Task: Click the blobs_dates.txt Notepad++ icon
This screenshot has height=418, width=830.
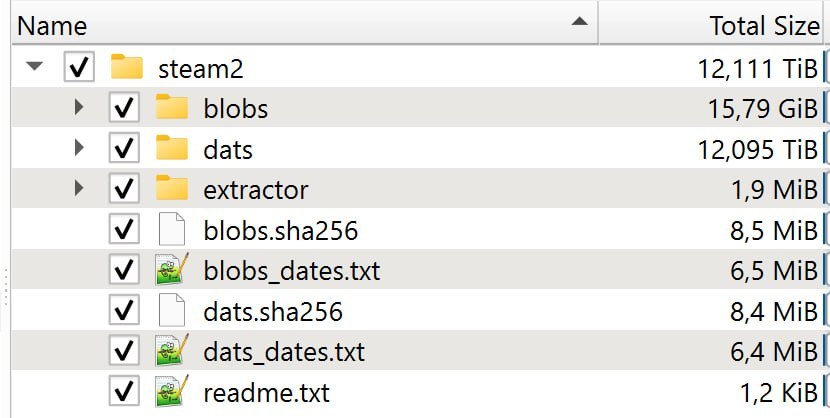Action: pyautogui.click(x=172, y=269)
